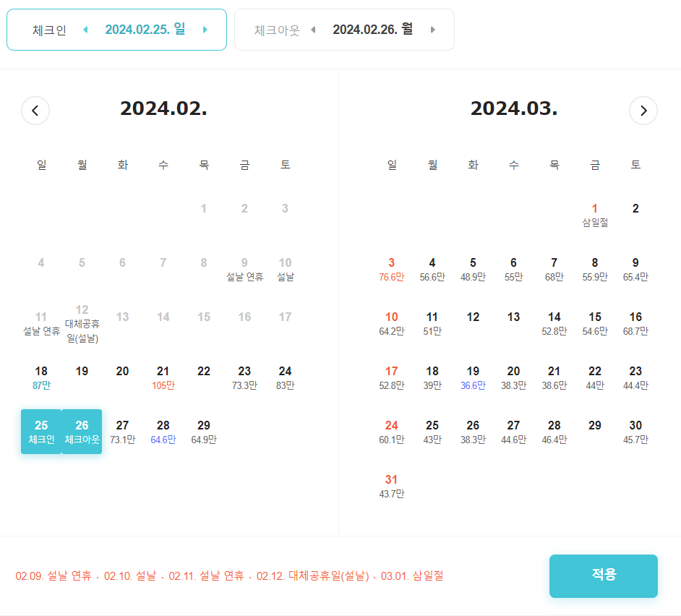Click the 적용 apply button
The height and width of the screenshot is (616, 681).
pyautogui.click(x=603, y=576)
